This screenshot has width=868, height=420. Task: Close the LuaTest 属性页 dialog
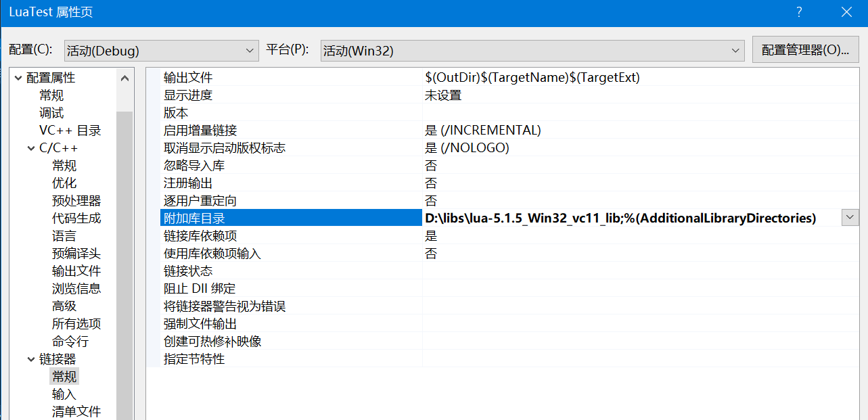tap(846, 12)
